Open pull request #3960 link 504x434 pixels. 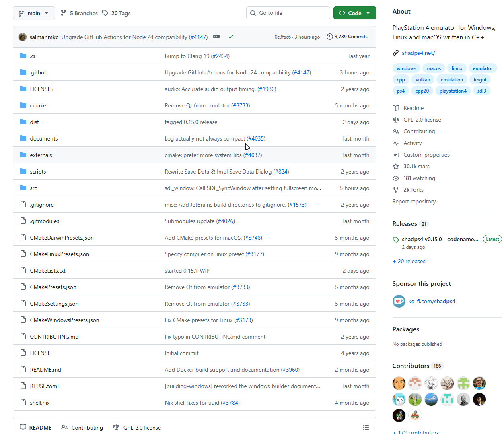(x=290, y=370)
